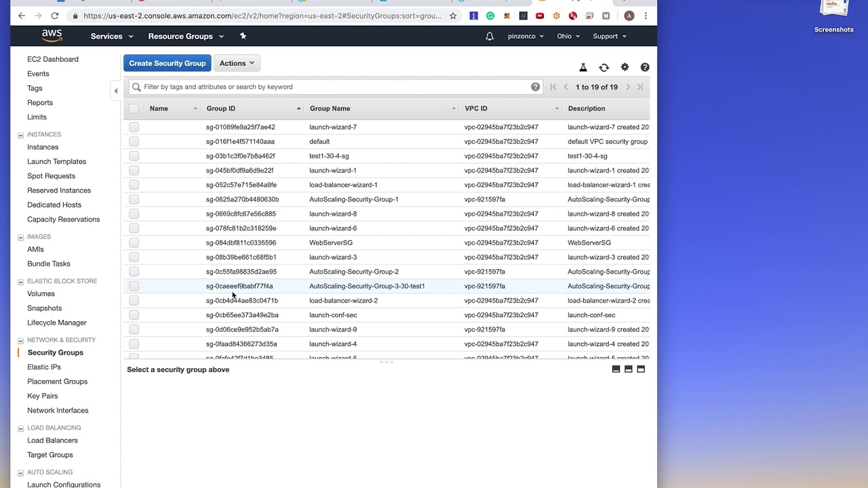Toggle the select-all header checkbox
This screenshot has height=488, width=868.
134,108
